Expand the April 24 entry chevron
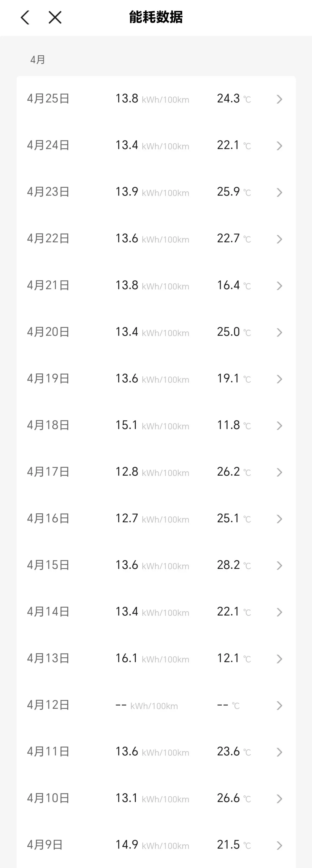Screen dimensions: 312x868 pos(279,146)
